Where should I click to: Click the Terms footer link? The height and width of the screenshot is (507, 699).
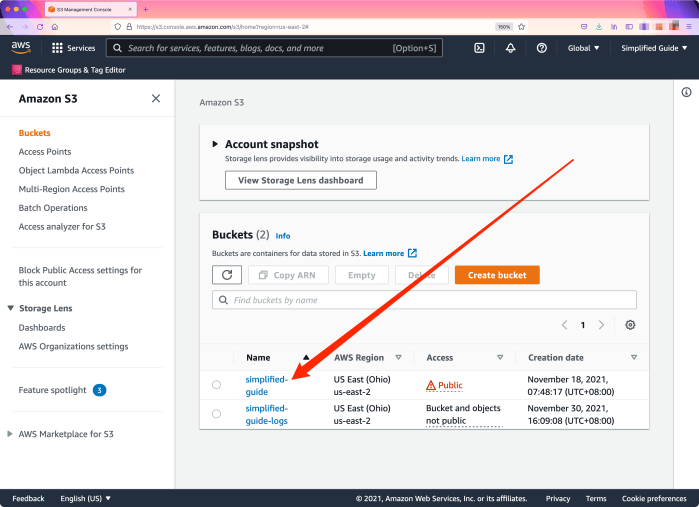point(596,499)
